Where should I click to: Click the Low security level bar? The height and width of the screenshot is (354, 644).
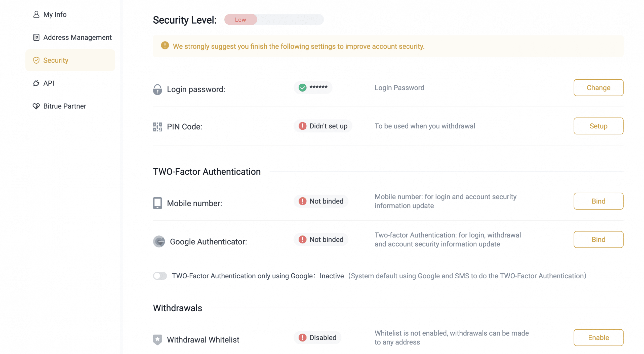tap(274, 20)
